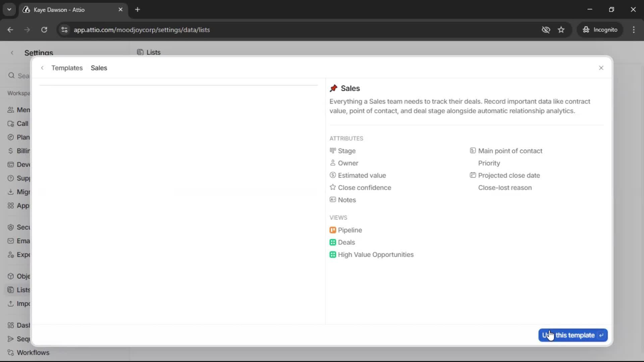Select the Workflows icon in the sidebar
The width and height of the screenshot is (644, 362).
(10, 352)
